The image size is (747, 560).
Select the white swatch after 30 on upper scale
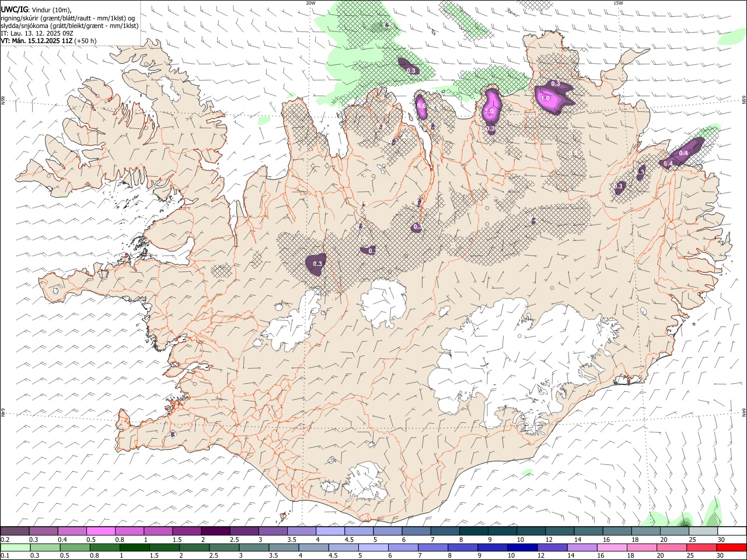tap(732, 531)
